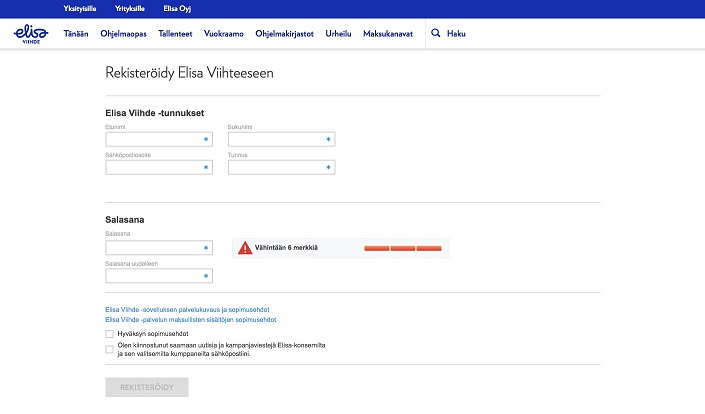705x414 pixels.
Task: Open the Ohjelmaopas program guide
Action: (x=123, y=34)
